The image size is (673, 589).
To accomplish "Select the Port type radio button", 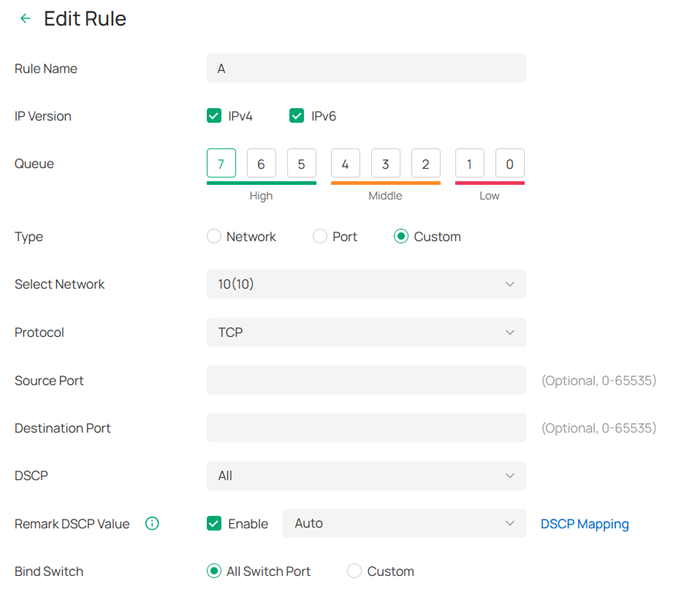I will coord(320,237).
